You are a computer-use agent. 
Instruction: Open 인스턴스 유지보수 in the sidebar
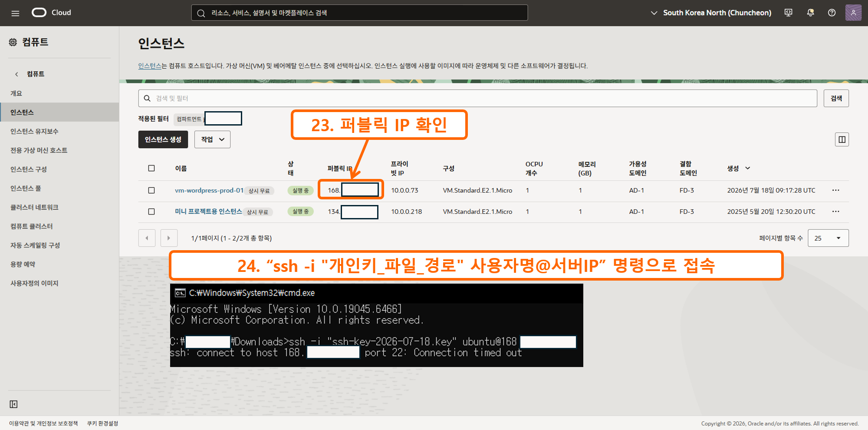34,131
